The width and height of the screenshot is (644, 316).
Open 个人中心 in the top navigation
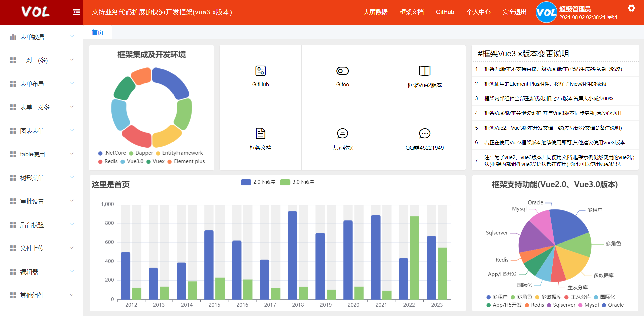(x=479, y=12)
